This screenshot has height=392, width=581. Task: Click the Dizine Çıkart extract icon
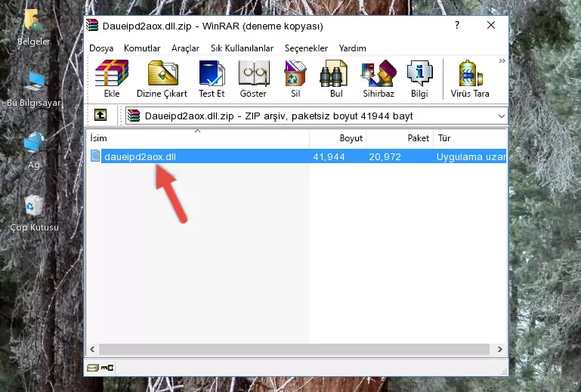pyautogui.click(x=162, y=79)
